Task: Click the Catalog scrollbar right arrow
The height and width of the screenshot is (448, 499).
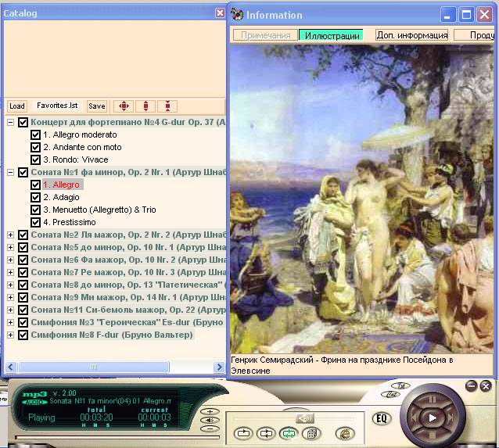Action: click(x=219, y=367)
